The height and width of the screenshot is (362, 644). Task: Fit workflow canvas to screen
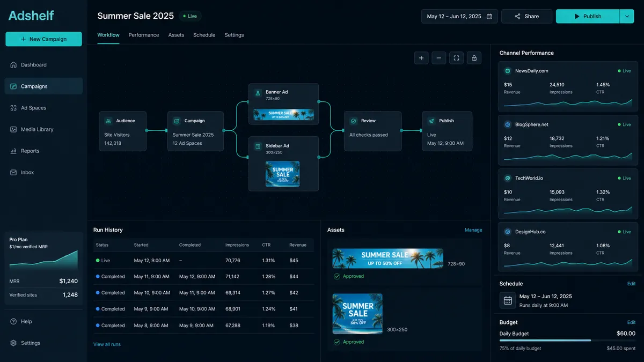pyautogui.click(x=456, y=58)
